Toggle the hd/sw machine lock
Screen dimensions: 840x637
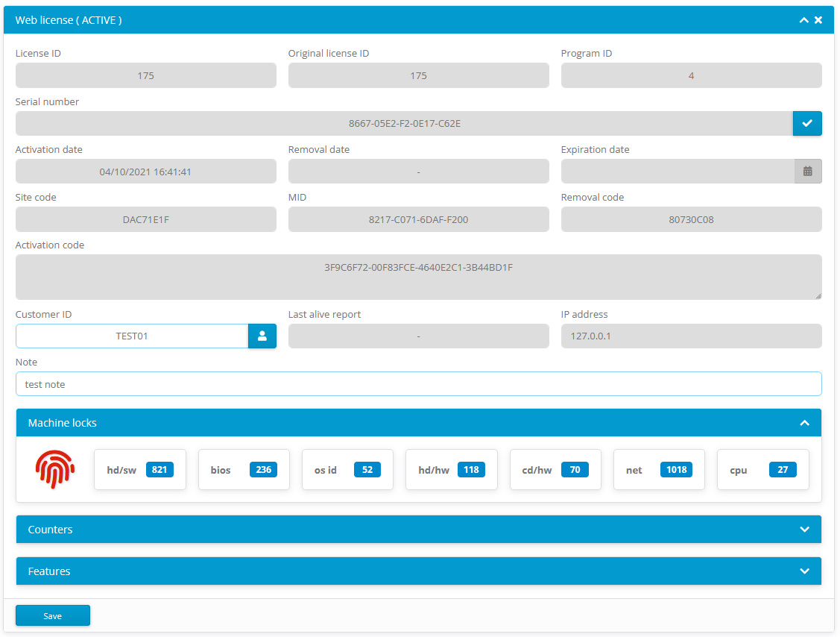(x=140, y=470)
